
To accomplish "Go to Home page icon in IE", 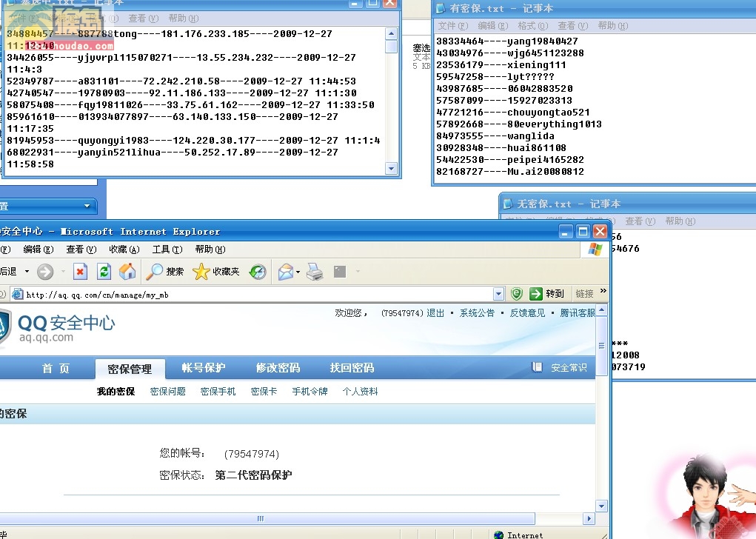I will [x=128, y=272].
